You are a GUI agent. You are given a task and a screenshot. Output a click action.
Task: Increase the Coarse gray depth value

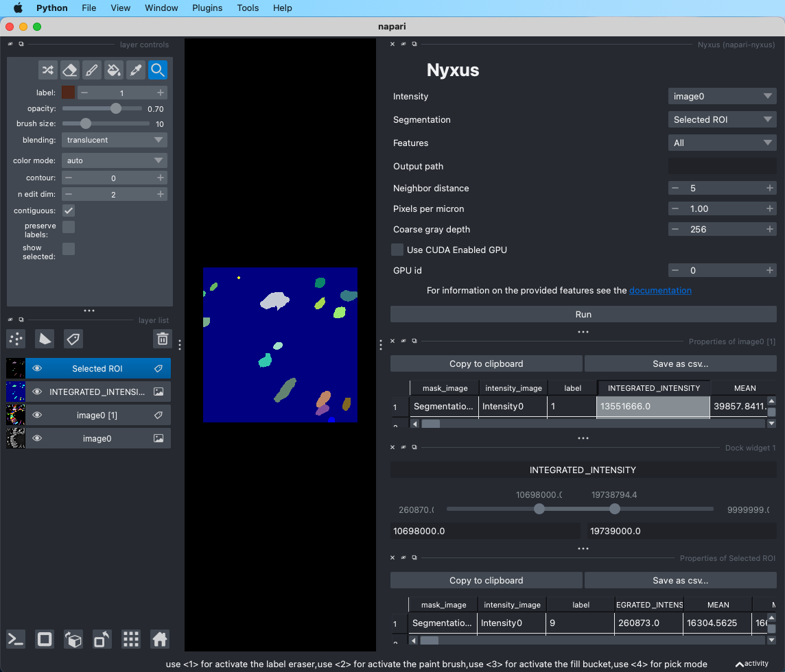(769, 229)
